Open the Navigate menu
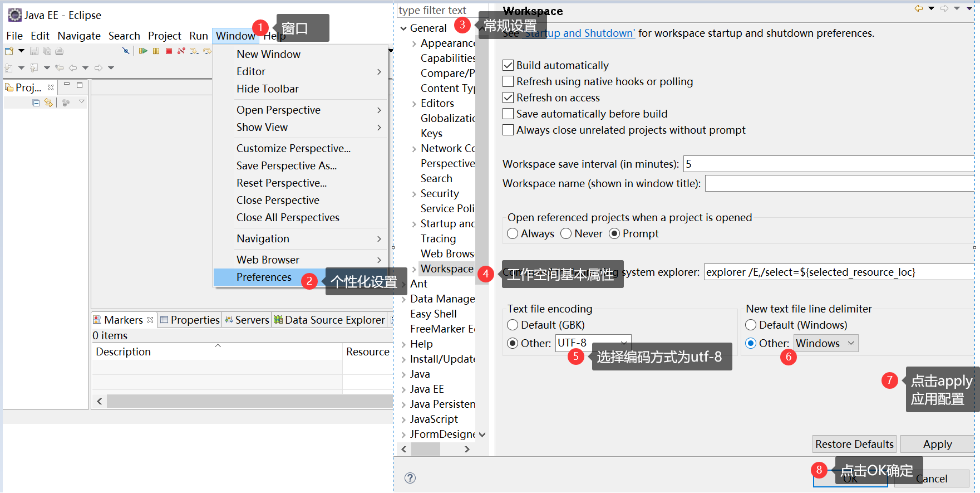The width and height of the screenshot is (980, 493). click(79, 36)
